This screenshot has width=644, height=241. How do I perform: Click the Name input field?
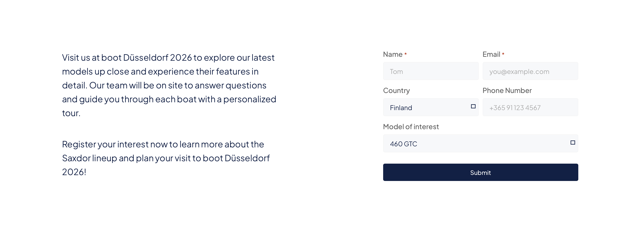pos(430,71)
